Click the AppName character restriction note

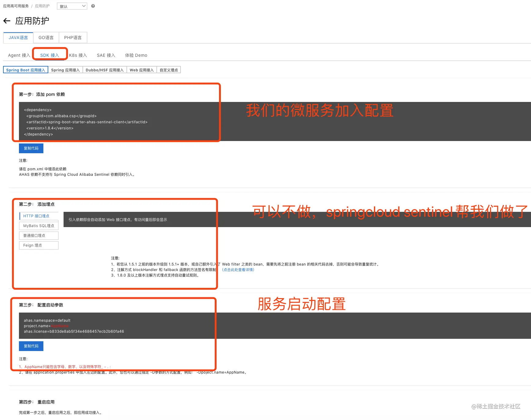[65, 367]
